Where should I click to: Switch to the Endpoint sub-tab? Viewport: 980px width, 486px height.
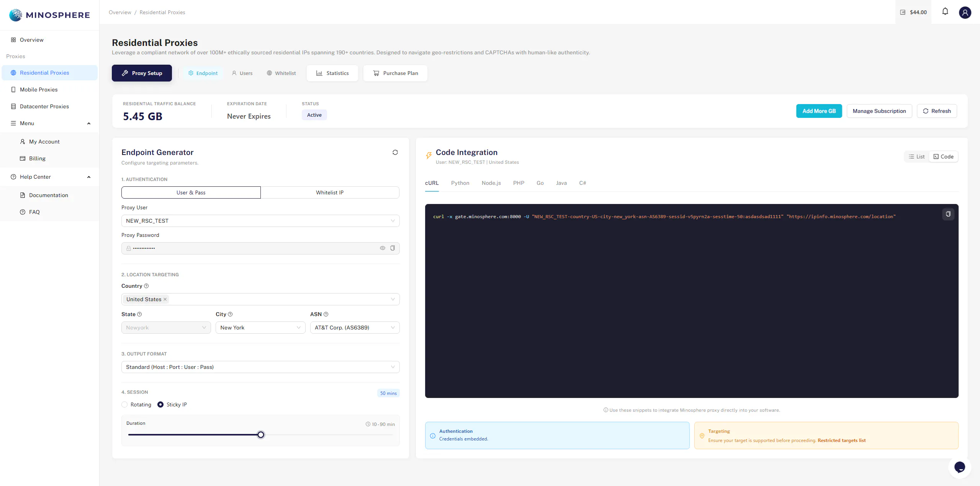[203, 73]
